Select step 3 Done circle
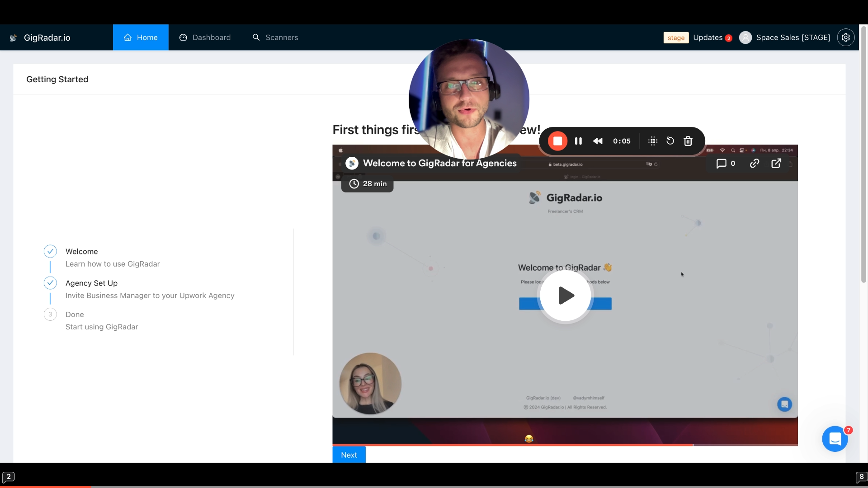Screen dimensions: 868x488 point(50,314)
